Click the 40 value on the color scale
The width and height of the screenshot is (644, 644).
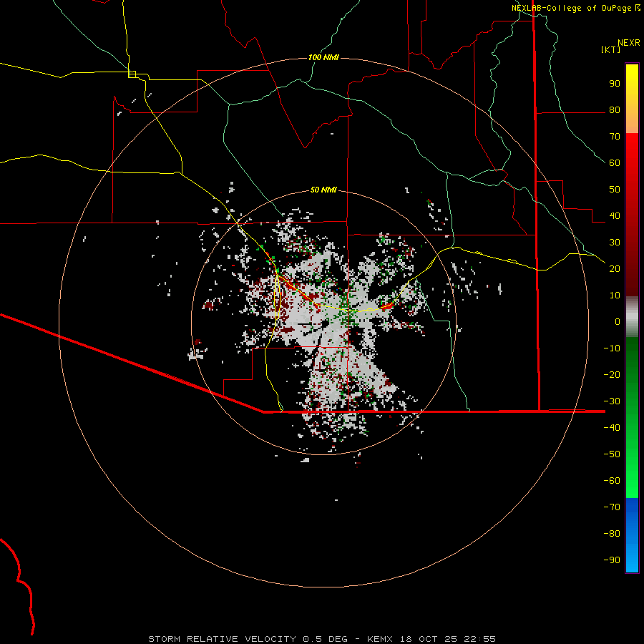(615, 216)
